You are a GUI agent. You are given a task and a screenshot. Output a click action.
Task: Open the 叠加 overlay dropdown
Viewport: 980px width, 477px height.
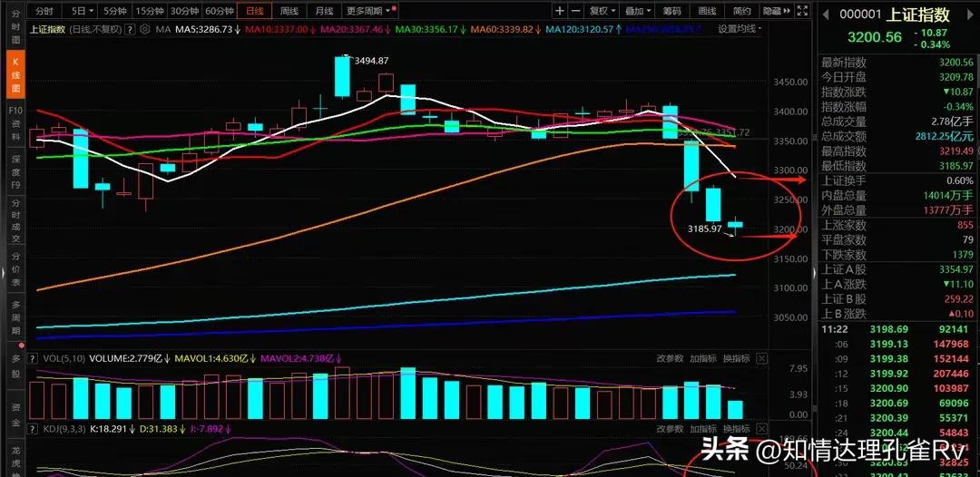638,11
